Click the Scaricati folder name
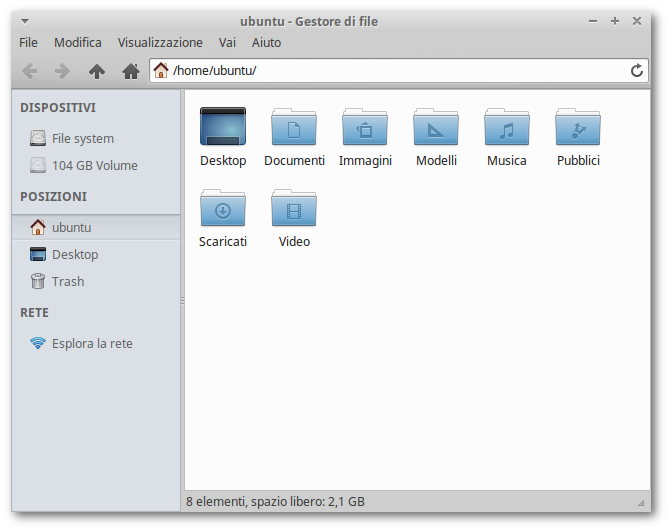This screenshot has width=670, height=531. [223, 242]
